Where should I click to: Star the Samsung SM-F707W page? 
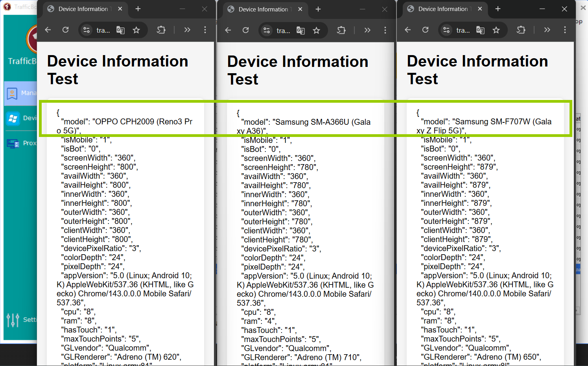click(496, 30)
